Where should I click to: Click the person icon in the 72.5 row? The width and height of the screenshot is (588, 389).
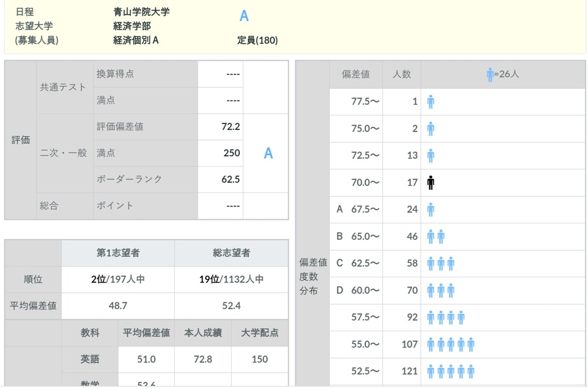[x=431, y=156]
